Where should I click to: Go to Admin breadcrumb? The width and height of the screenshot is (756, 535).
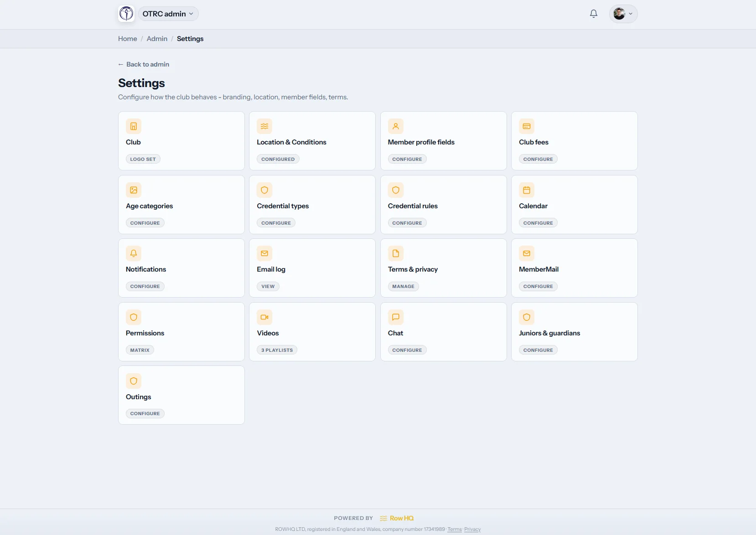click(157, 39)
